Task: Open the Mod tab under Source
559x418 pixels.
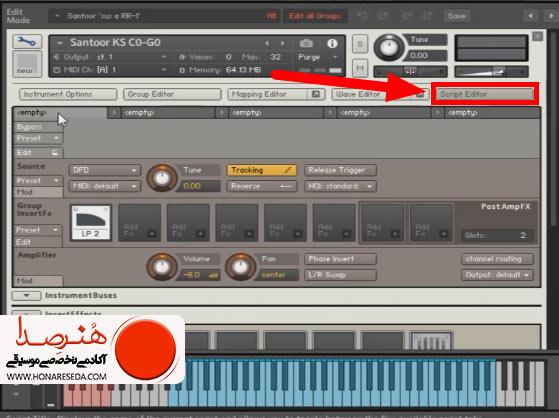Action: click(x=38, y=192)
